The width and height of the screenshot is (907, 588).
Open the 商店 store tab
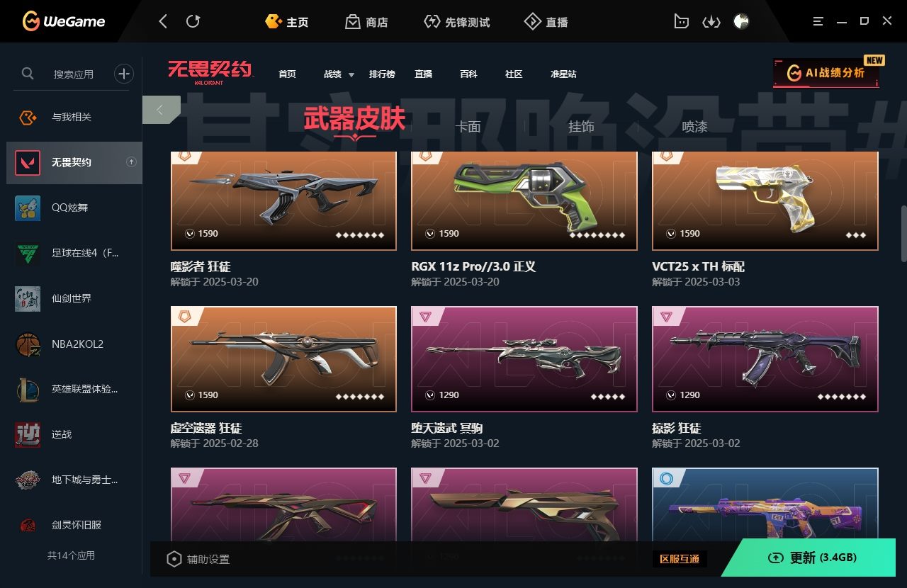coord(366,22)
